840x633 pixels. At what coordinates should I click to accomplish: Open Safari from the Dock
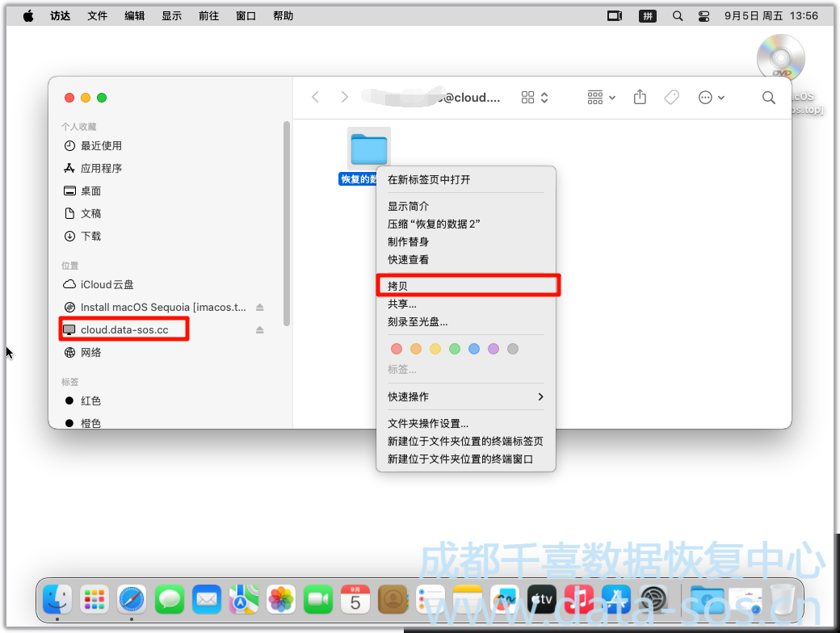(132, 599)
